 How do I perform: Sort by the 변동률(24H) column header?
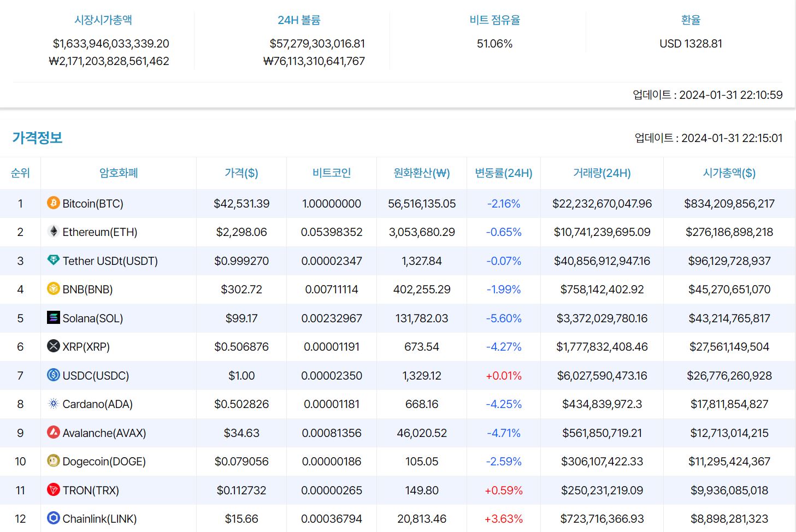point(504,173)
